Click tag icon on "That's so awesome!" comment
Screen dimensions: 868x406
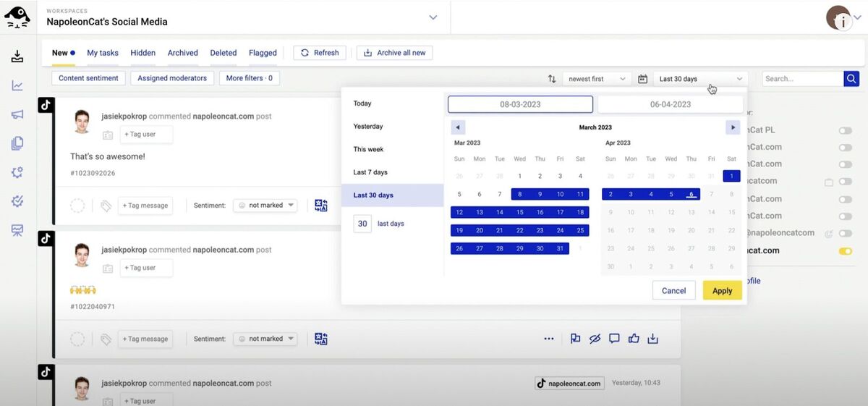pyautogui.click(x=106, y=206)
